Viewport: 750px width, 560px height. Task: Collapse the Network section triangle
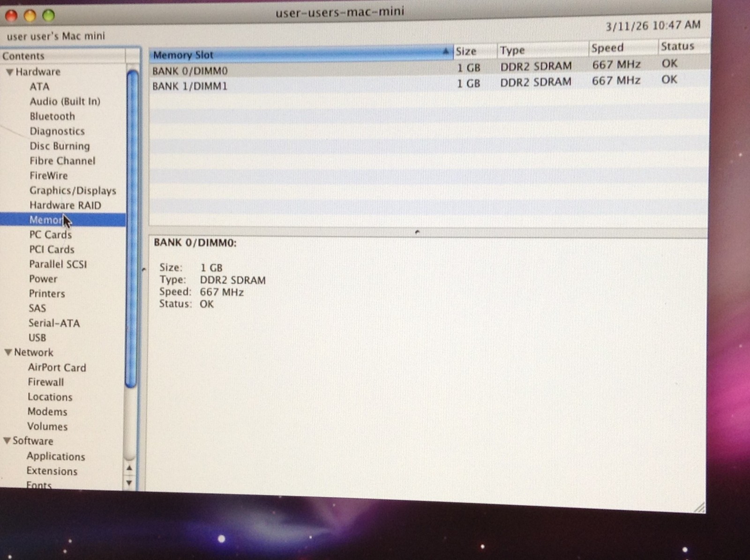(8, 352)
